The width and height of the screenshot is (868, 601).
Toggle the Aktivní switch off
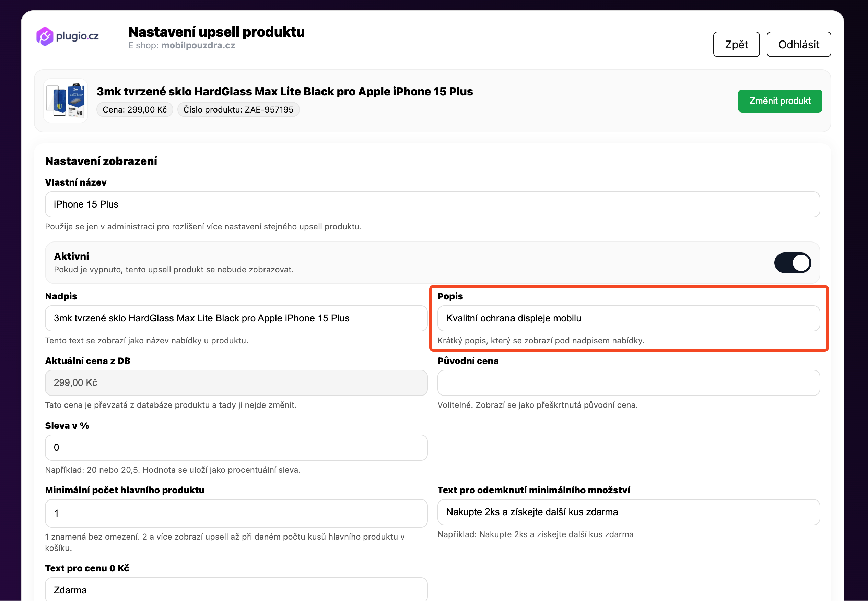pyautogui.click(x=792, y=263)
